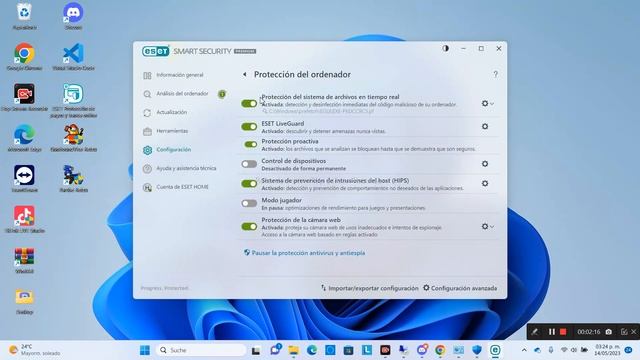Click the taskbar search box
640x360 pixels.
pyautogui.click(x=201, y=350)
